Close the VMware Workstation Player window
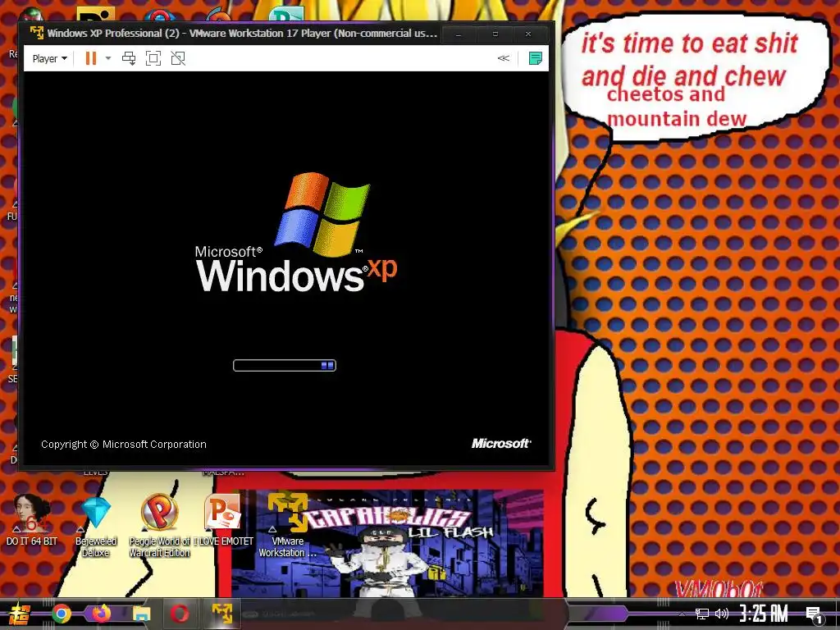Screen dimensions: 840x630 (528, 34)
